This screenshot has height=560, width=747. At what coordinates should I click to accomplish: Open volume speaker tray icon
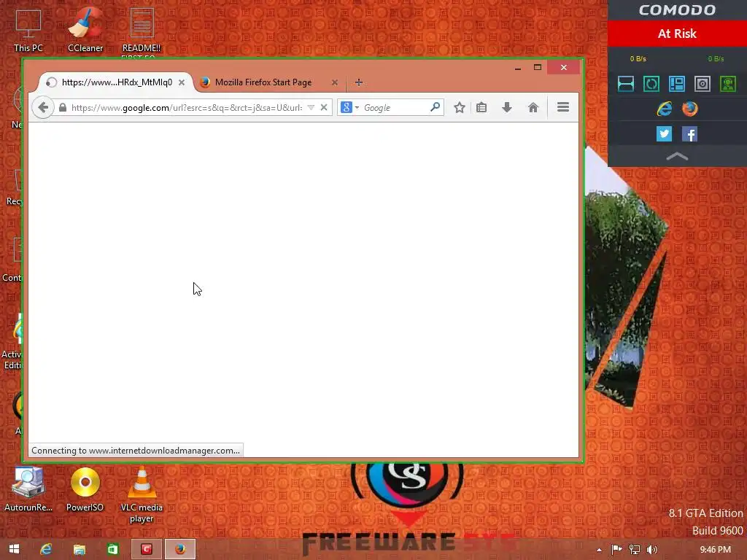click(x=651, y=550)
